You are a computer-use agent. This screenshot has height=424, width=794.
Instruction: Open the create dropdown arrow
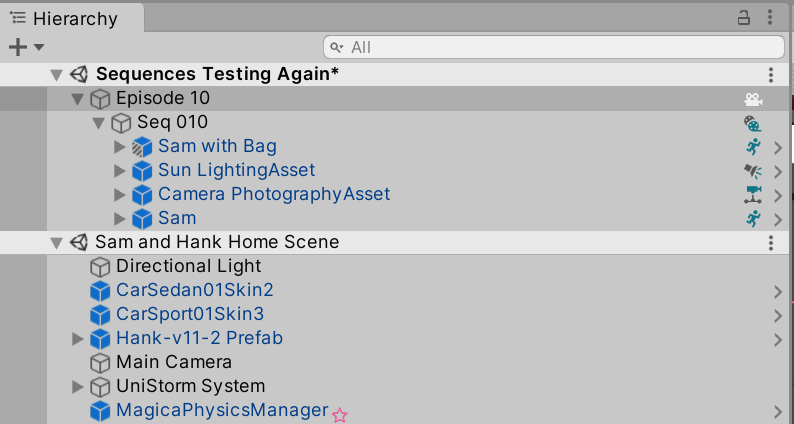pyautogui.click(x=39, y=47)
